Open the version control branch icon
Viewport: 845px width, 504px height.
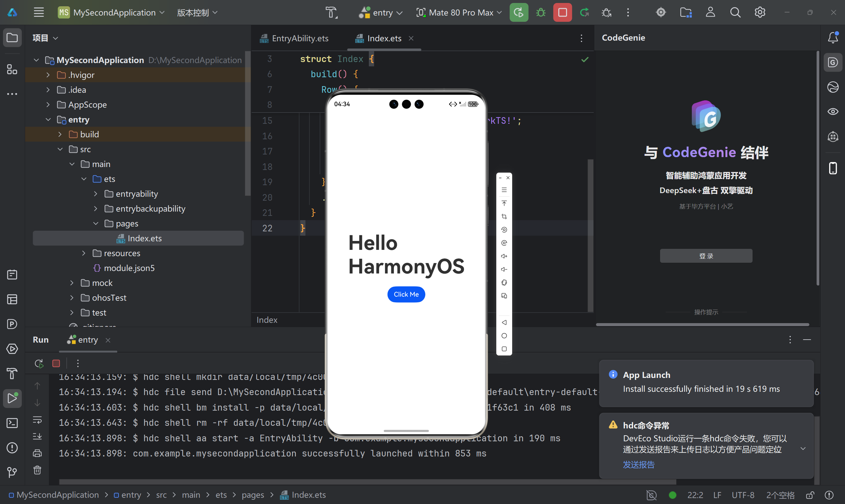coord(12,472)
